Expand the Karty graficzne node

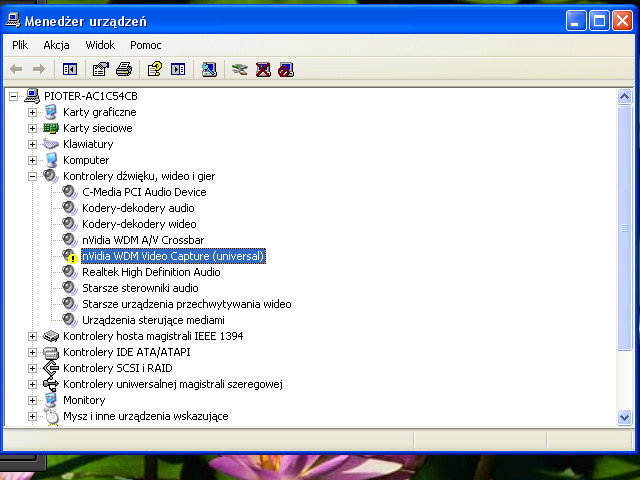32,112
